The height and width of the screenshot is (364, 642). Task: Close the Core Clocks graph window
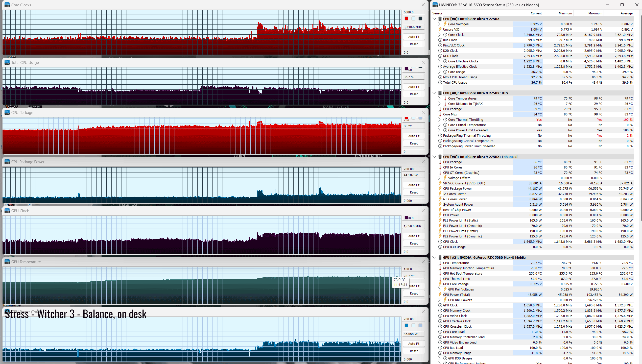tap(423, 5)
